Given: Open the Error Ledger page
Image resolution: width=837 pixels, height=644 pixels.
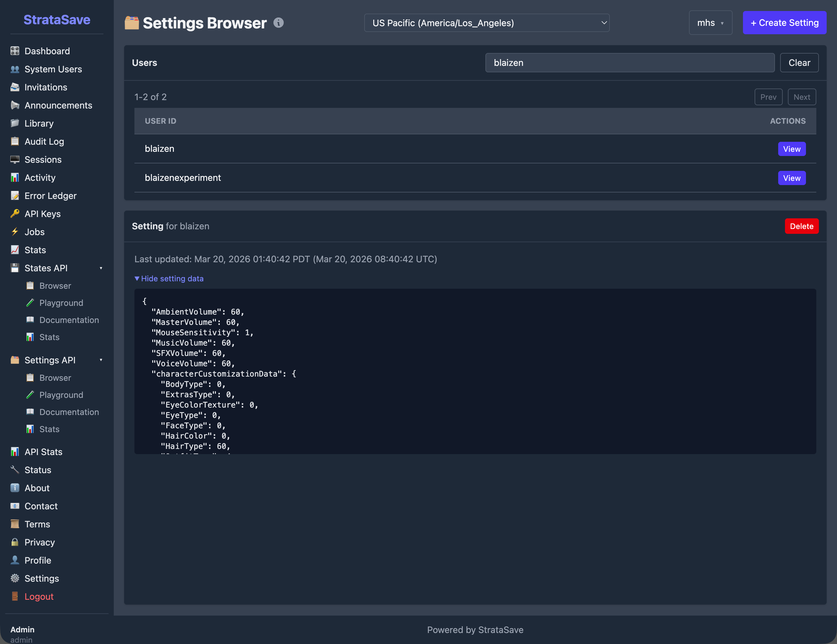Looking at the screenshot, I should (x=50, y=195).
